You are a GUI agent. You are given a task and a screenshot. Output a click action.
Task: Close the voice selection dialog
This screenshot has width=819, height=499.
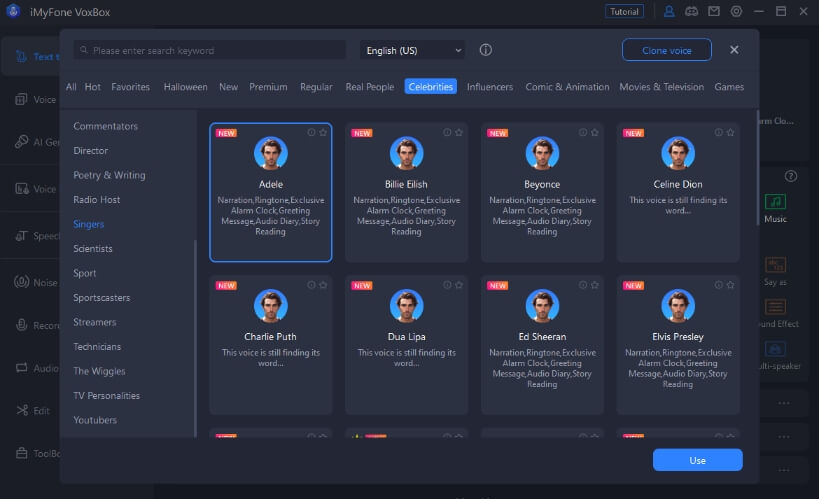(x=734, y=50)
